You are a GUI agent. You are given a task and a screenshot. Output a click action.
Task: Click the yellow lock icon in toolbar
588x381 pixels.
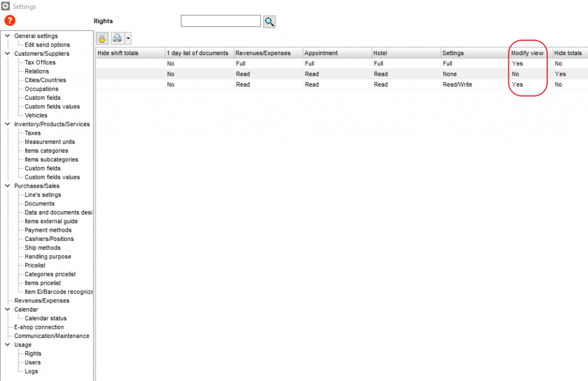tap(102, 39)
